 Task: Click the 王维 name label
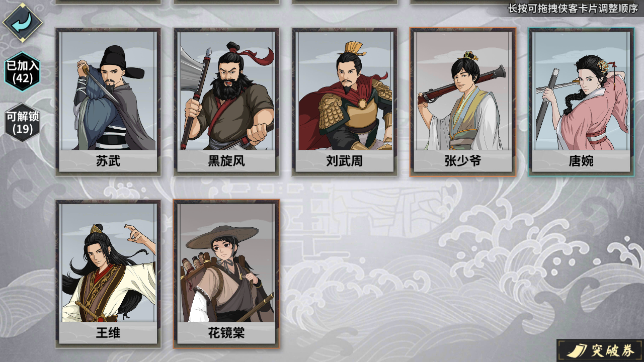click(x=108, y=333)
